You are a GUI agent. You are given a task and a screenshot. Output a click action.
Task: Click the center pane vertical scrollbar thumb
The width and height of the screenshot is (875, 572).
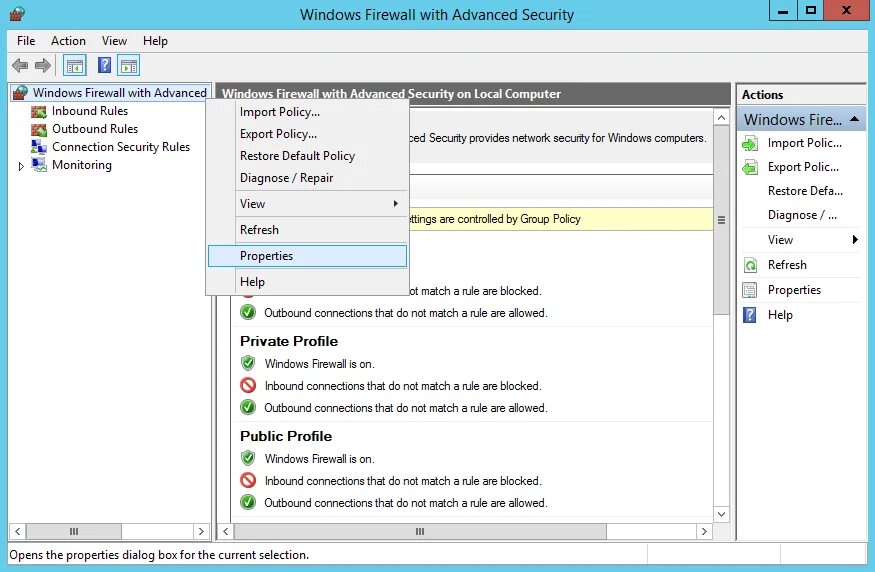[722, 220]
